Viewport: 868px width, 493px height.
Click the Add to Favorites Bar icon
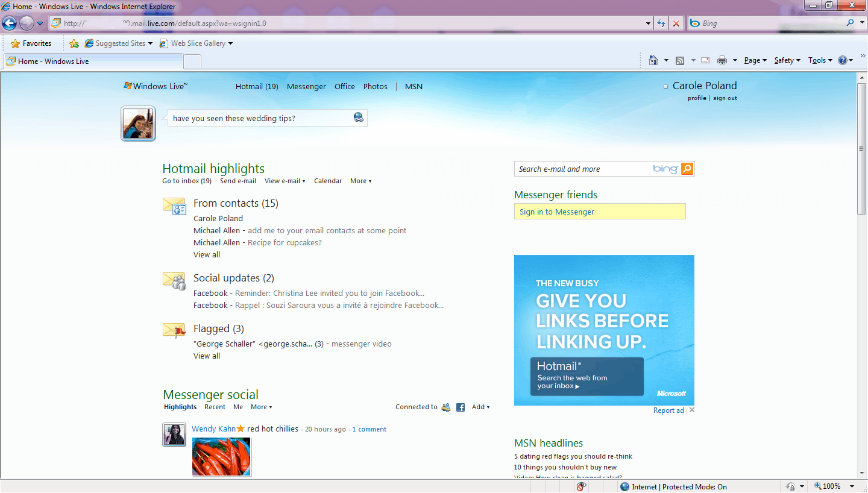74,43
